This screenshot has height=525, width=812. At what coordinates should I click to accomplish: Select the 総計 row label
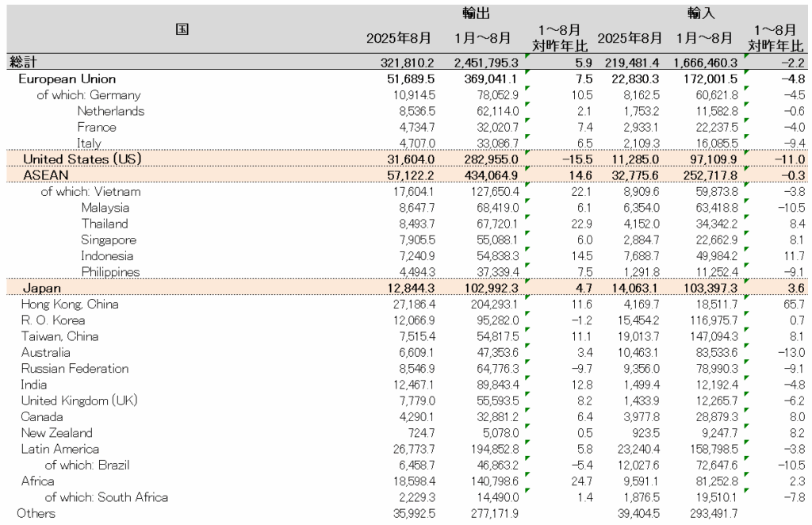tap(23, 62)
